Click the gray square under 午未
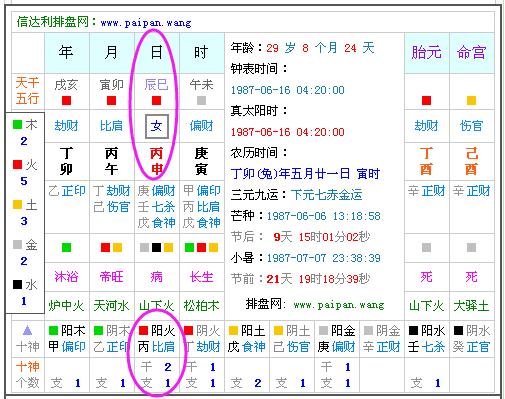 201,100
